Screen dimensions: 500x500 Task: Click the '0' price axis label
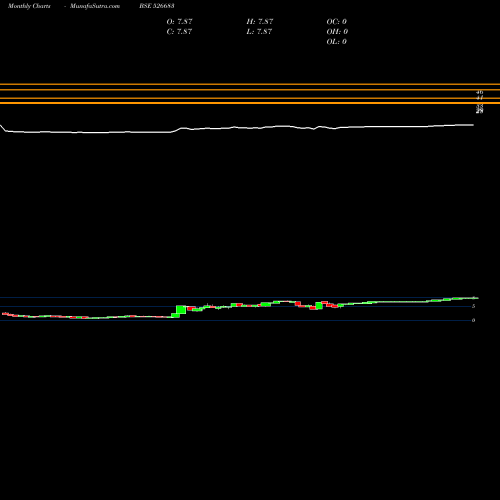473,320
